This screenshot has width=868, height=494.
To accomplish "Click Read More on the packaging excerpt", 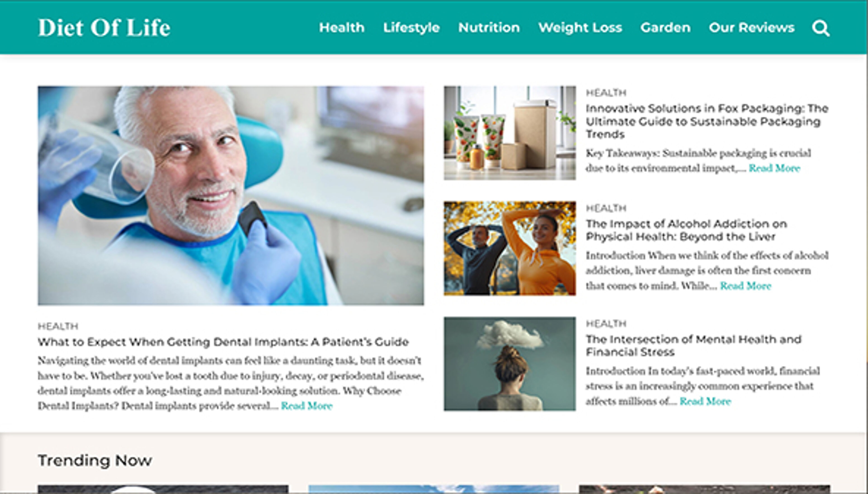I will (774, 168).
